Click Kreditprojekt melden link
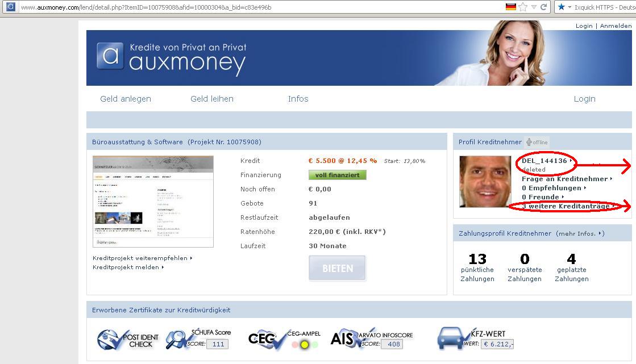This screenshot has height=364, width=636. click(x=128, y=267)
